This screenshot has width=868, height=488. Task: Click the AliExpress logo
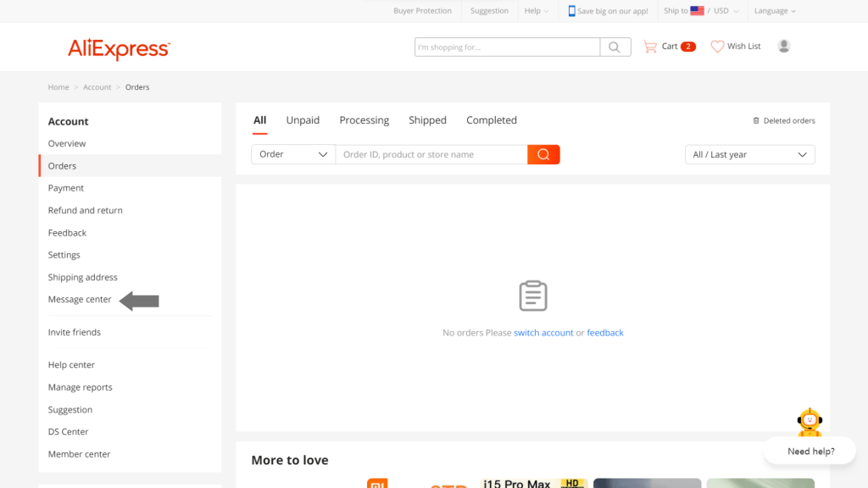119,48
